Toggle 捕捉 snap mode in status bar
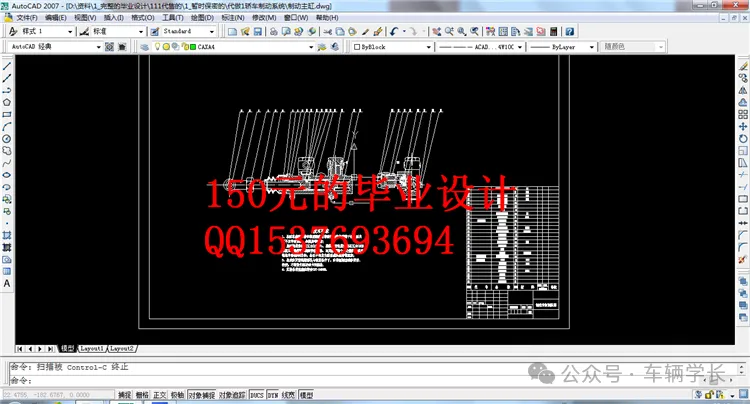750x404 pixels. (124, 395)
